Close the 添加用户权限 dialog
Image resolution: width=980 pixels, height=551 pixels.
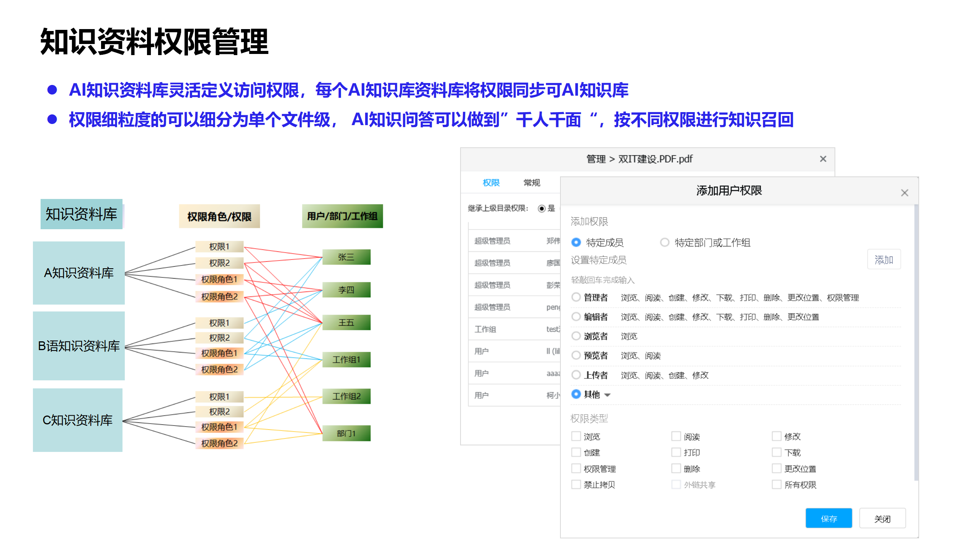pyautogui.click(x=904, y=193)
